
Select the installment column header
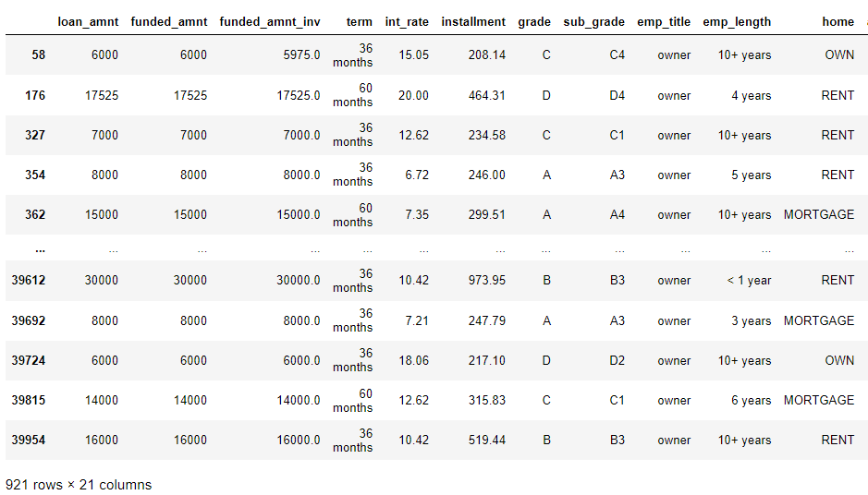click(473, 21)
